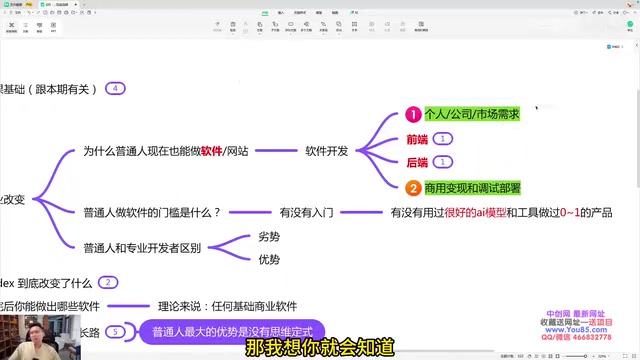This screenshot has width=640, height=360.
Task: Select node ending in 做过0~1的产品
Action: [501, 213]
